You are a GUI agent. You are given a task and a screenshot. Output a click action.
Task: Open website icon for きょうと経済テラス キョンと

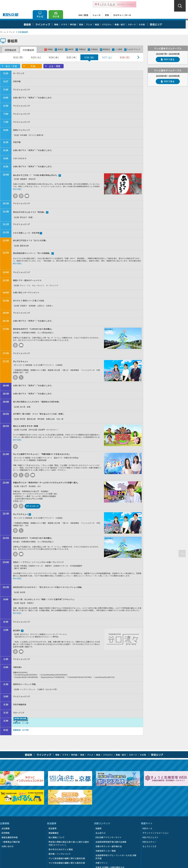[x=15, y=475]
